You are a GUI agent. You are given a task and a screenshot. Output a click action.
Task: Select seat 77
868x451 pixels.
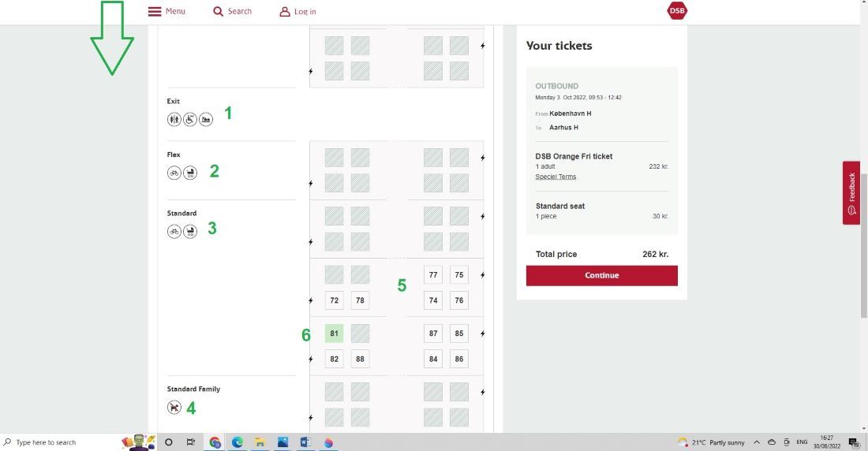[433, 274]
